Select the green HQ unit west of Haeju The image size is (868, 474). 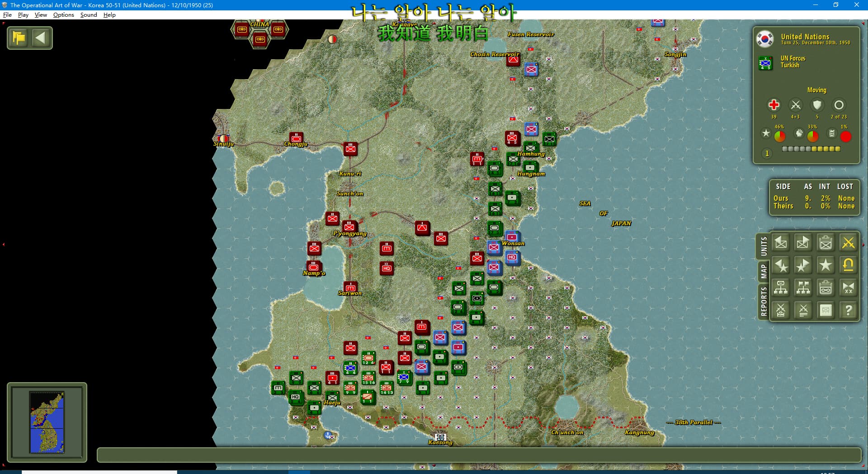pos(296,398)
